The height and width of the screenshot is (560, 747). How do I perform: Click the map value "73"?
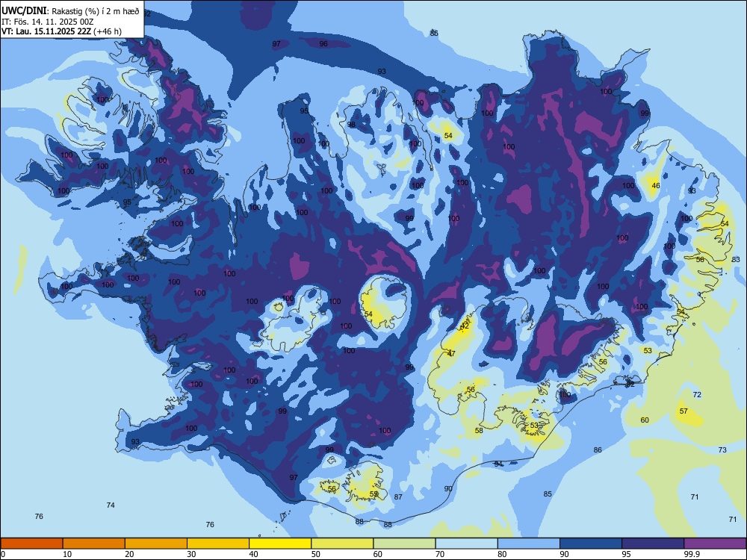[x=722, y=450]
